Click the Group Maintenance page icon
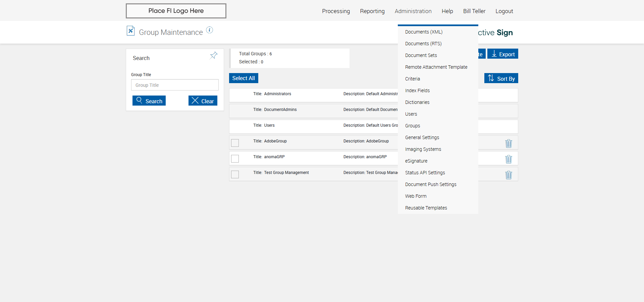This screenshot has width=644, height=302. coord(130,31)
